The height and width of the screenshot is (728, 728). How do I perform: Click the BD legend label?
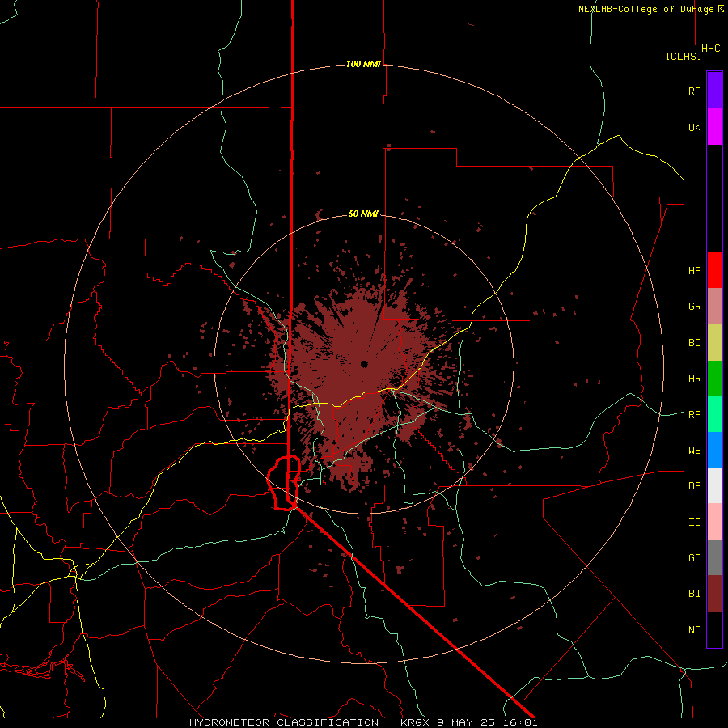click(694, 343)
